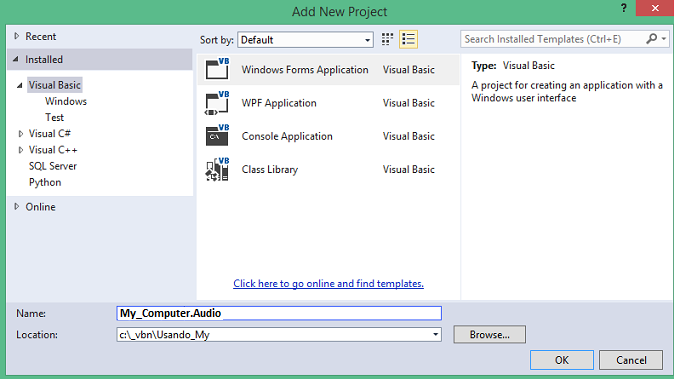This screenshot has height=379, width=674.
Task: Select the WPF Application template icon
Action: (x=217, y=103)
